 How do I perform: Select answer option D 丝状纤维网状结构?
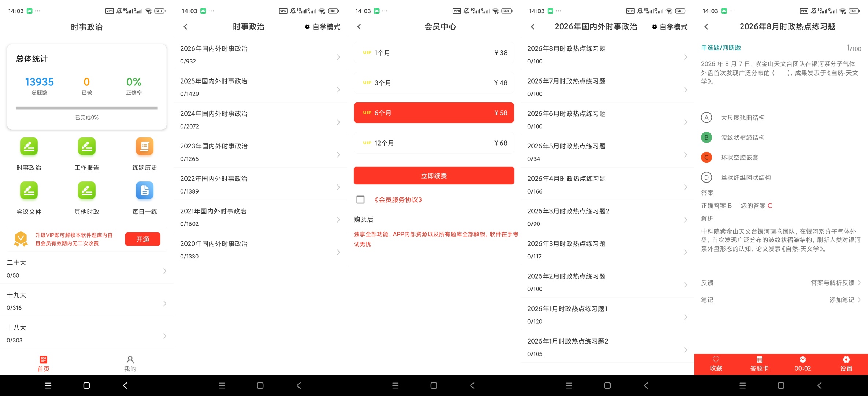point(706,177)
